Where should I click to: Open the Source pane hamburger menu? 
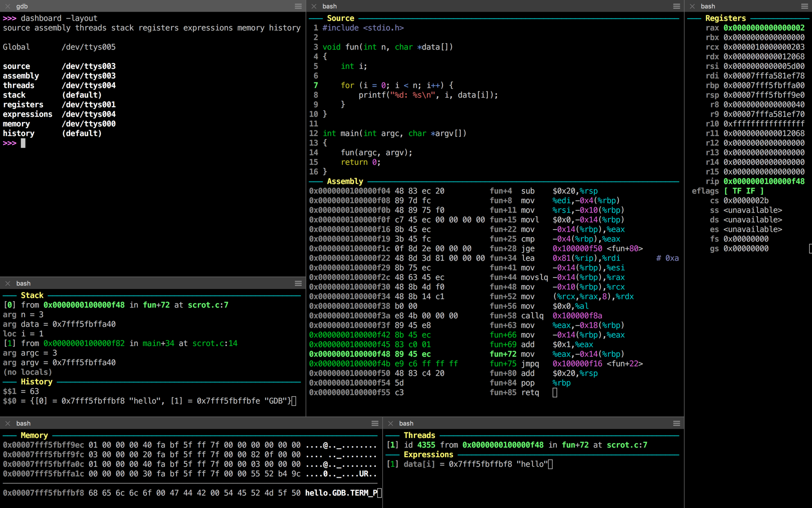click(676, 6)
